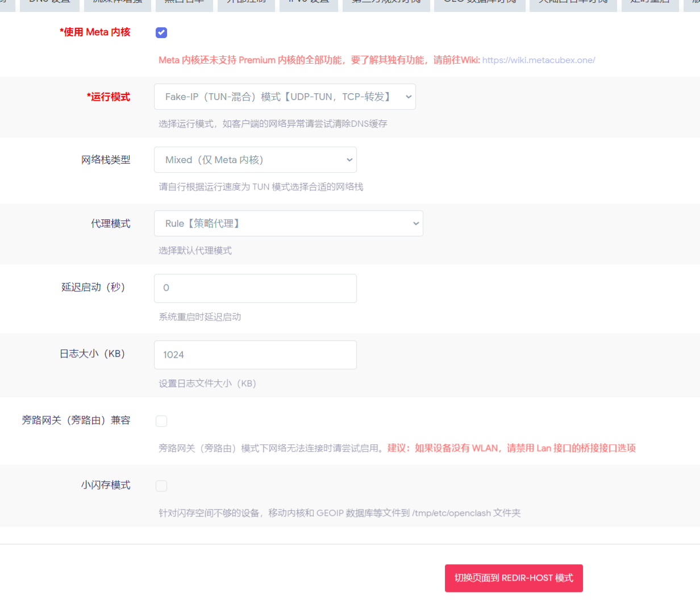Toggle the 小闪存模式 checkbox
Viewport: 700px width, 613px height.
pos(161,486)
